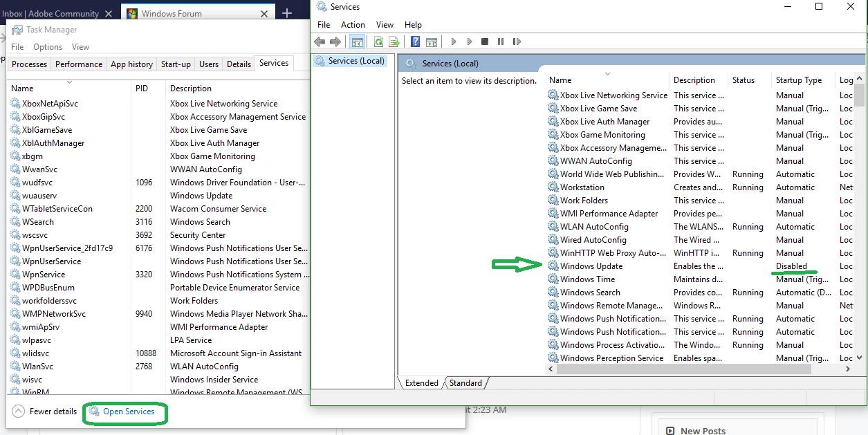868x435 pixels.
Task: Switch to the Processes tab
Action: click(30, 64)
